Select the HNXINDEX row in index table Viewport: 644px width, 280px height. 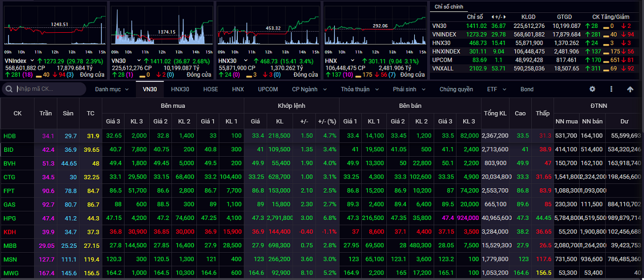point(536,51)
